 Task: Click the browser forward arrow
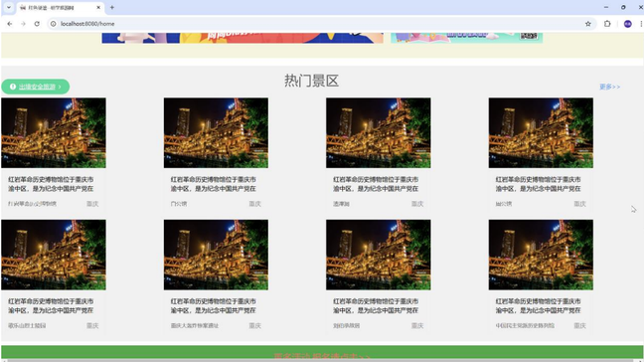tap(24, 24)
